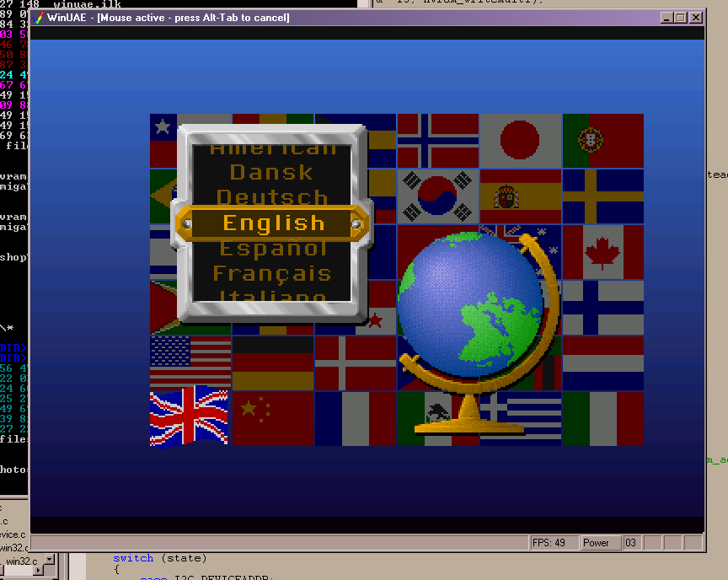Minimize the WinUAE window
Image resolution: width=728 pixels, height=580 pixels.
click(x=667, y=18)
